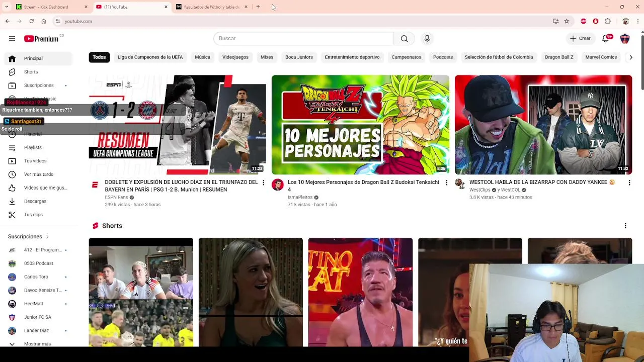Select the Boca Juniors chip
Image resolution: width=644 pixels, height=362 pixels.
[x=299, y=57]
